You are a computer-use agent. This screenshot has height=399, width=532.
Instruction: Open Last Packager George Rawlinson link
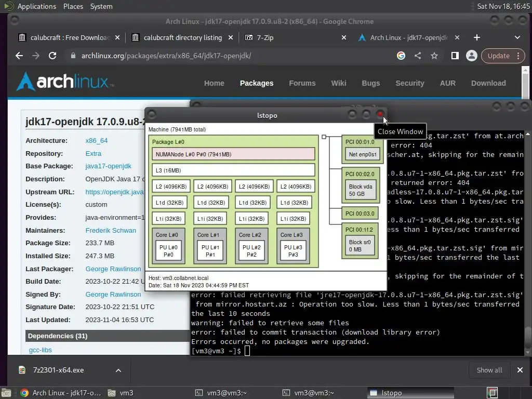tap(113, 269)
